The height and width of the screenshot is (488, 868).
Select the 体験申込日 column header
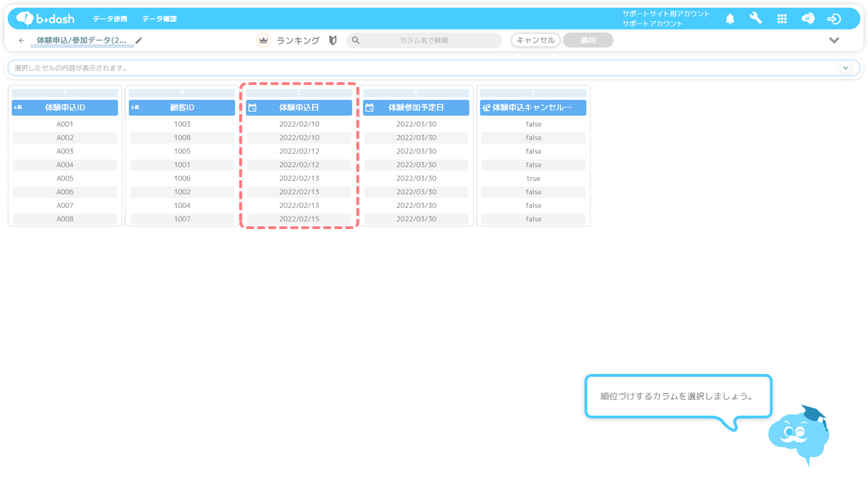click(x=299, y=107)
